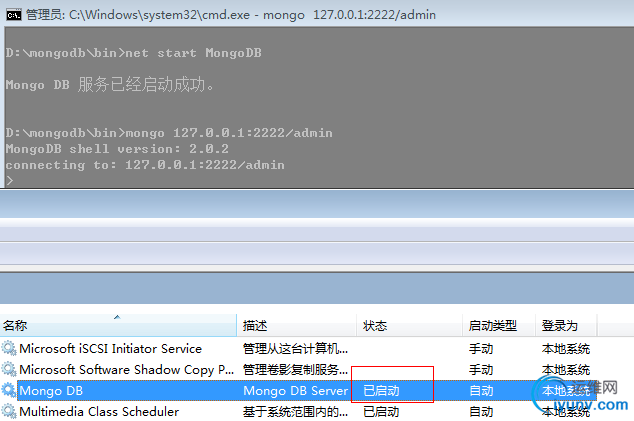Click the 手动 startup type of Microsoft iSCSI Initiator
The height and width of the screenshot is (421, 634).
pos(481,349)
